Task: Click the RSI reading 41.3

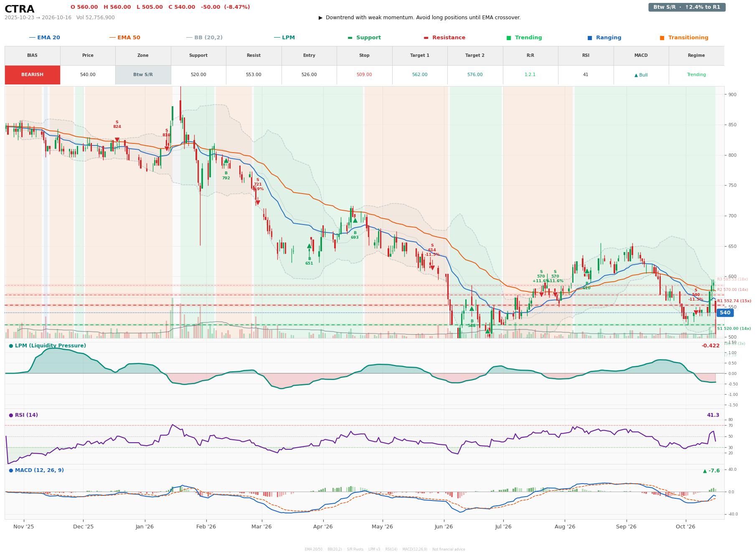Action: point(713,415)
